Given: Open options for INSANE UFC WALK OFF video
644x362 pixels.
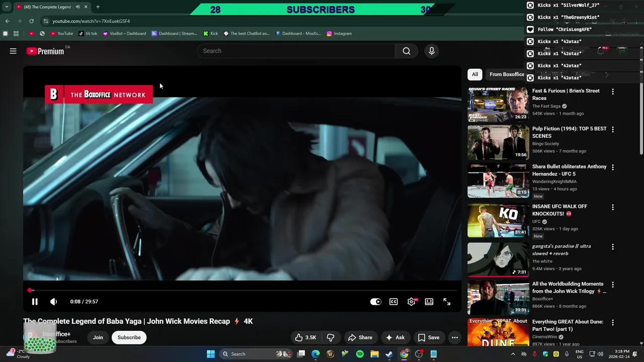Looking at the screenshot, I should coord(612,207).
